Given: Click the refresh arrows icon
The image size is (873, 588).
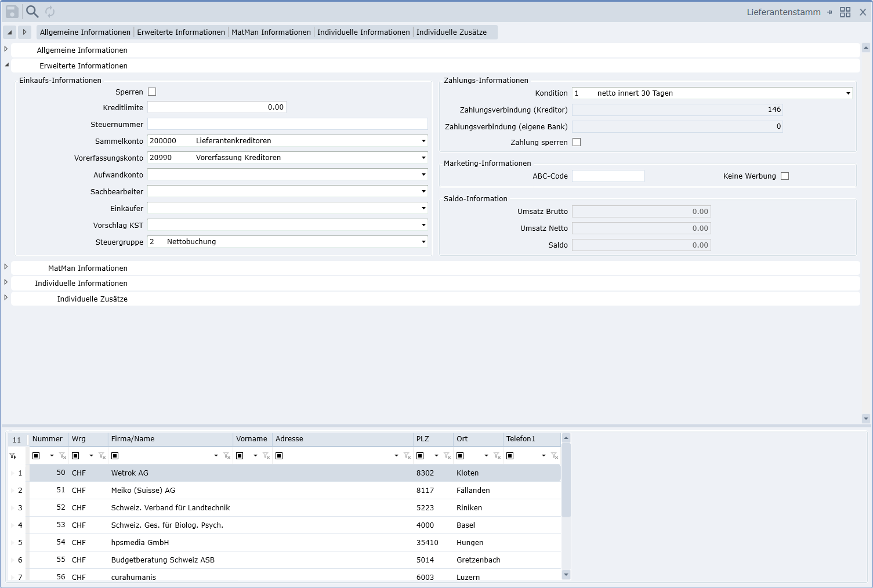Looking at the screenshot, I should pos(50,12).
